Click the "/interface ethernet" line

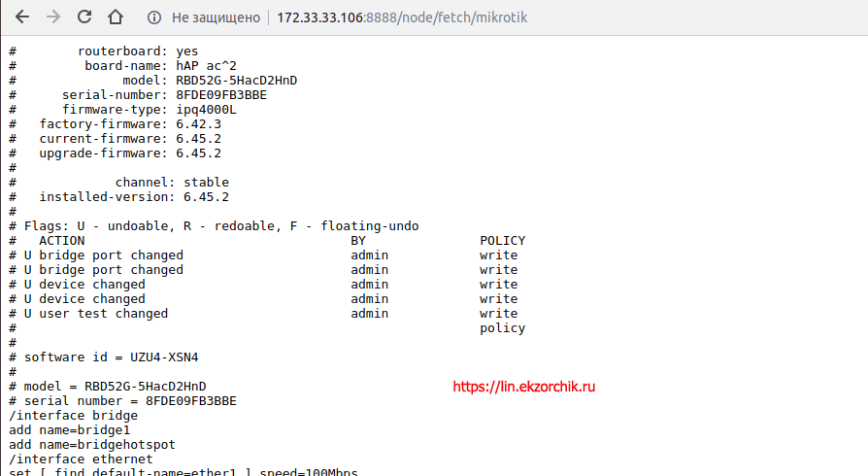[x=81, y=459]
